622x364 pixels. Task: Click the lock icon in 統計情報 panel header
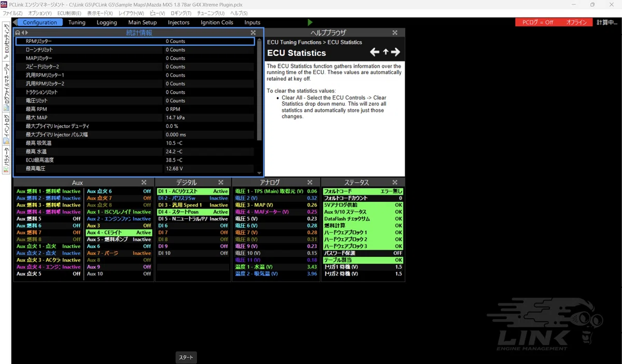click(x=18, y=33)
